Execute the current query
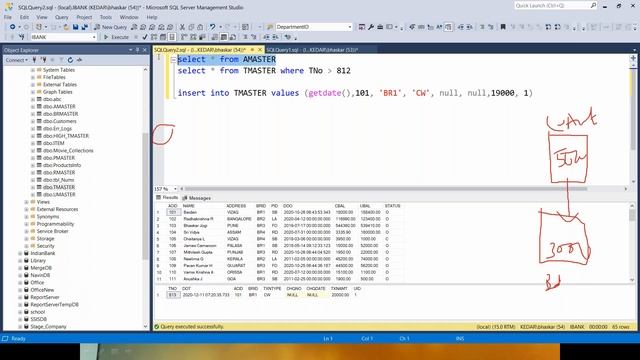640x360 pixels. [116, 37]
